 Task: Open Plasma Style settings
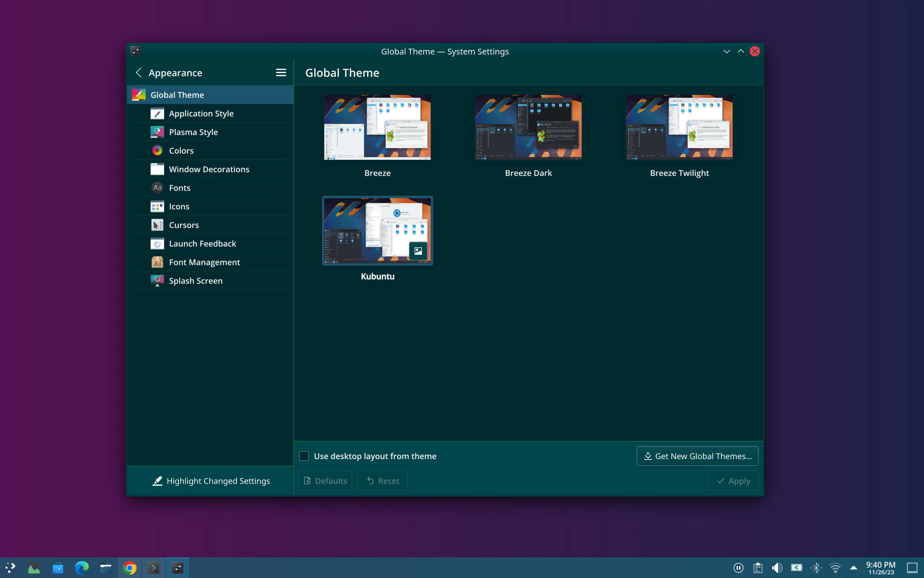click(x=210, y=132)
